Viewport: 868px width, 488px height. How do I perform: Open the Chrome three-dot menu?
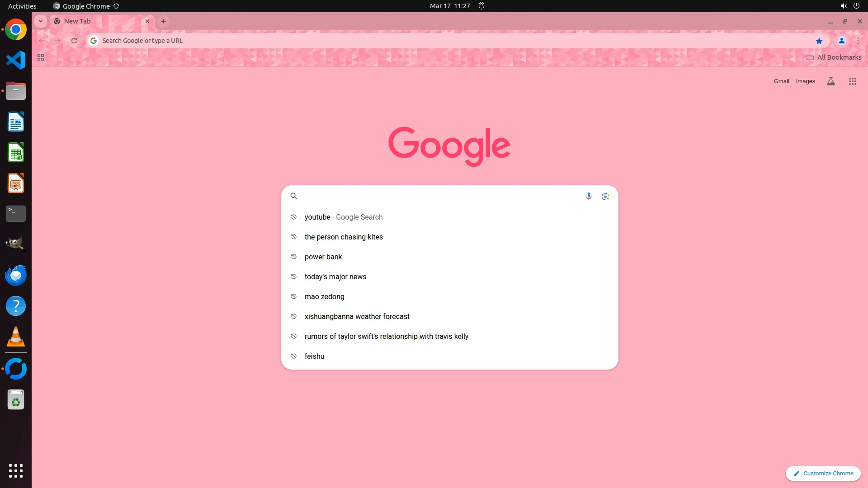pos(858,41)
